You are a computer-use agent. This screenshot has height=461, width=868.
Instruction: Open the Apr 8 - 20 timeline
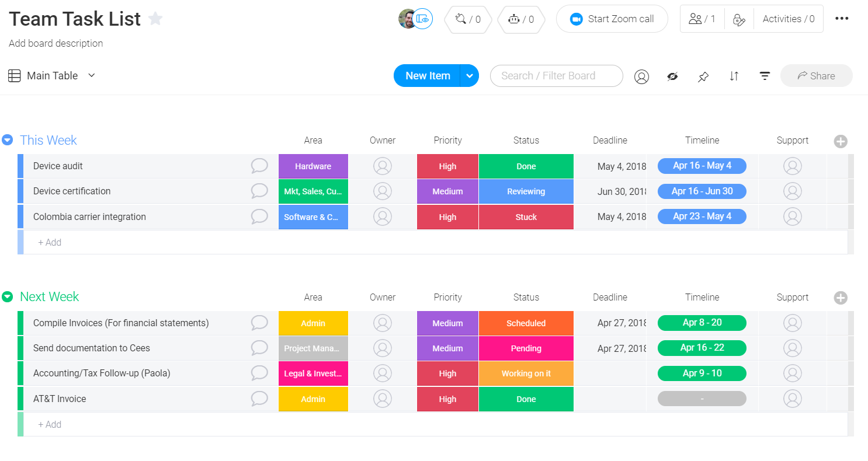click(x=702, y=323)
